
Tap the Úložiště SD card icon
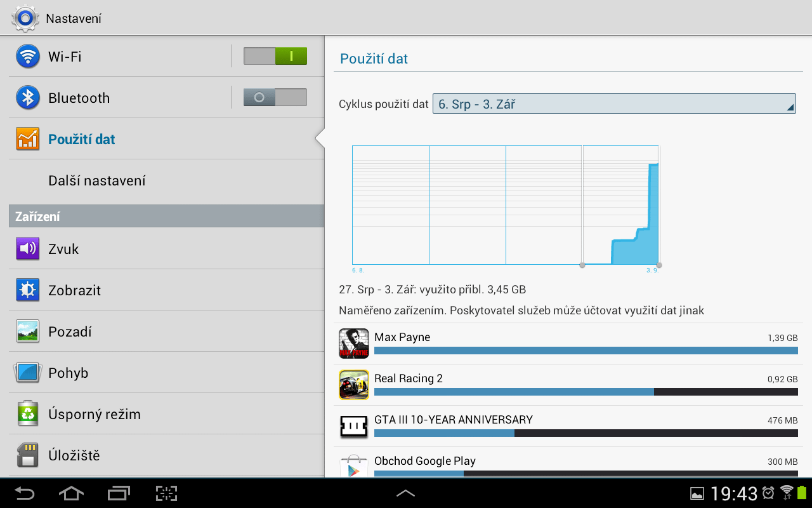tap(27, 455)
